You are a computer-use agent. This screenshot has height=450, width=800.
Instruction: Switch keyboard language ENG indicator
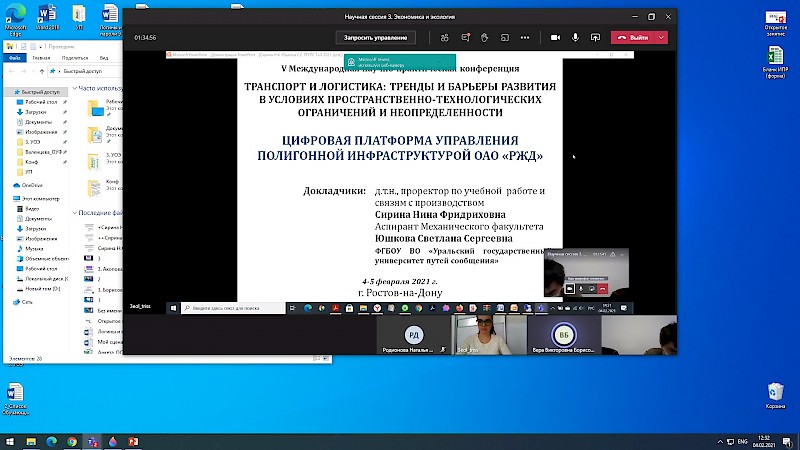click(743, 441)
